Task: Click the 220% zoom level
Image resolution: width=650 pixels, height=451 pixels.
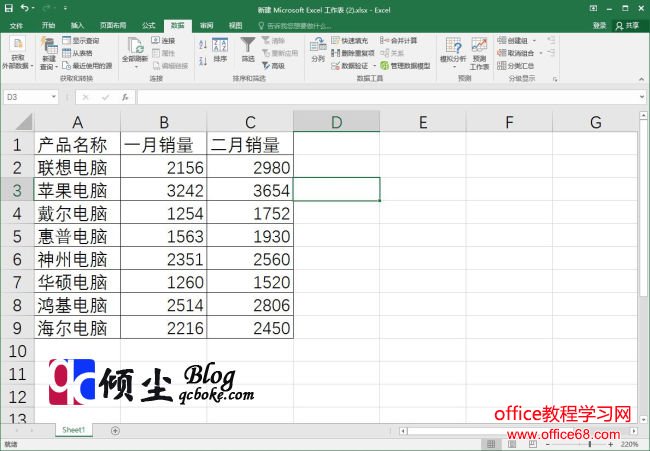Action: (x=629, y=444)
